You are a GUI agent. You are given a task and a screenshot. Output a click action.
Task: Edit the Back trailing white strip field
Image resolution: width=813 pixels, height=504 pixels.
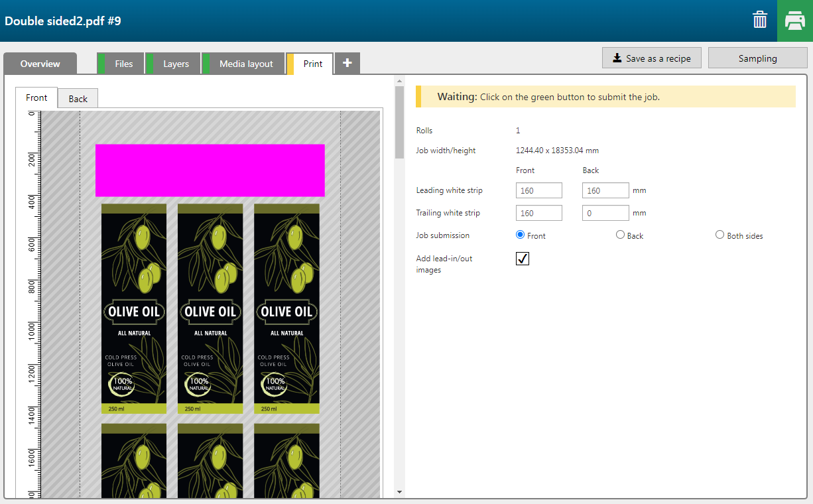[605, 214]
